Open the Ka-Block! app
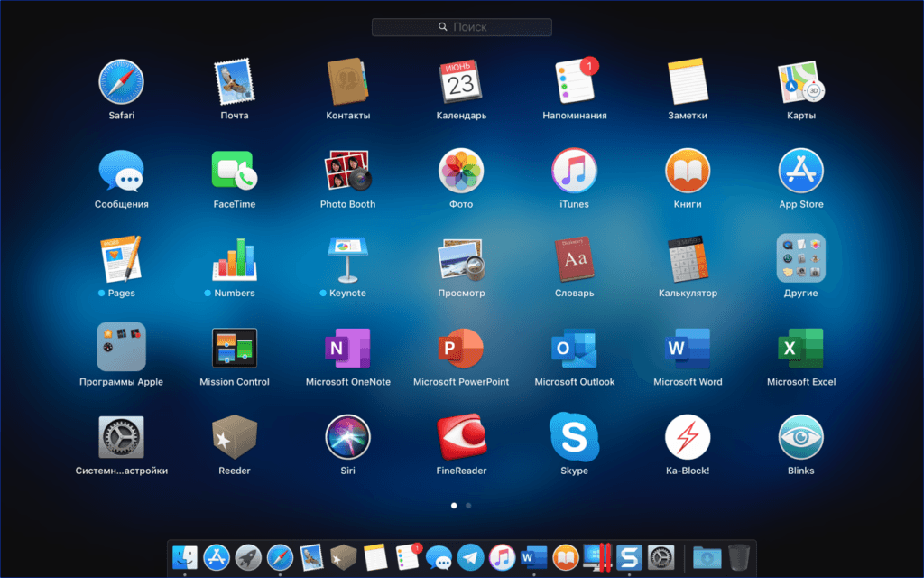Viewport: 924px width, 578px height. point(688,437)
